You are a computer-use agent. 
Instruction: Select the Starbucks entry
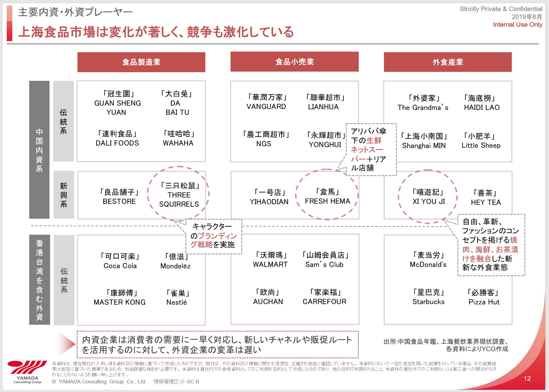point(429,297)
